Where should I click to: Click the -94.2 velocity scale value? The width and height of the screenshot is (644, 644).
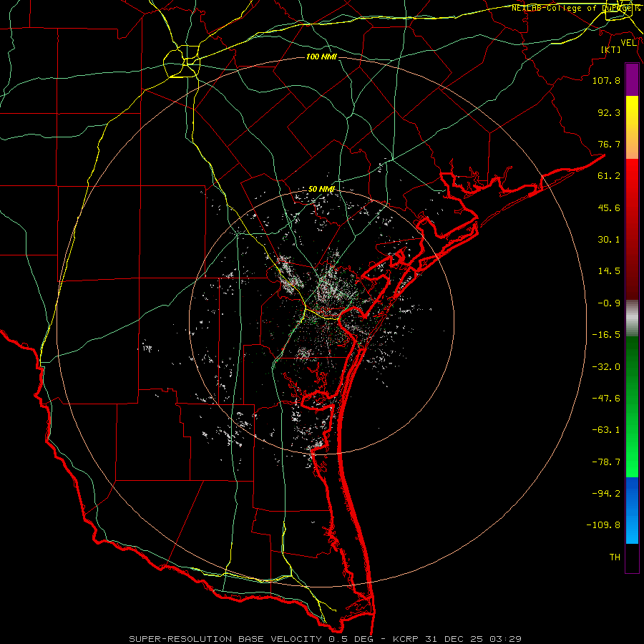click(606, 494)
